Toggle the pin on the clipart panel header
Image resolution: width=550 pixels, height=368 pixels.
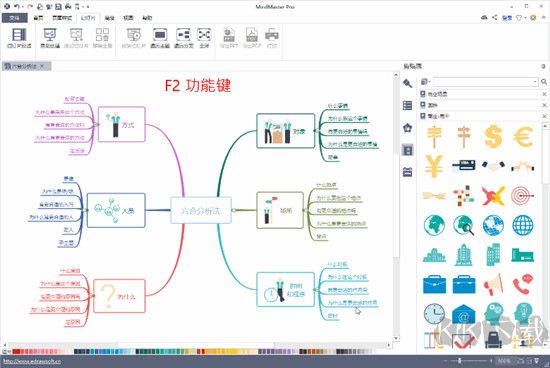[x=543, y=66]
